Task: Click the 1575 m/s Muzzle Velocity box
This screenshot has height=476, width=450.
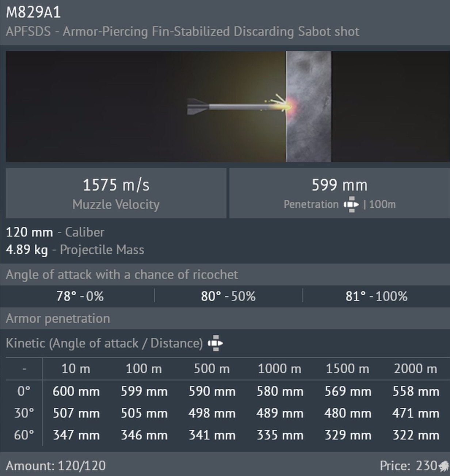Action: pyautogui.click(x=116, y=193)
